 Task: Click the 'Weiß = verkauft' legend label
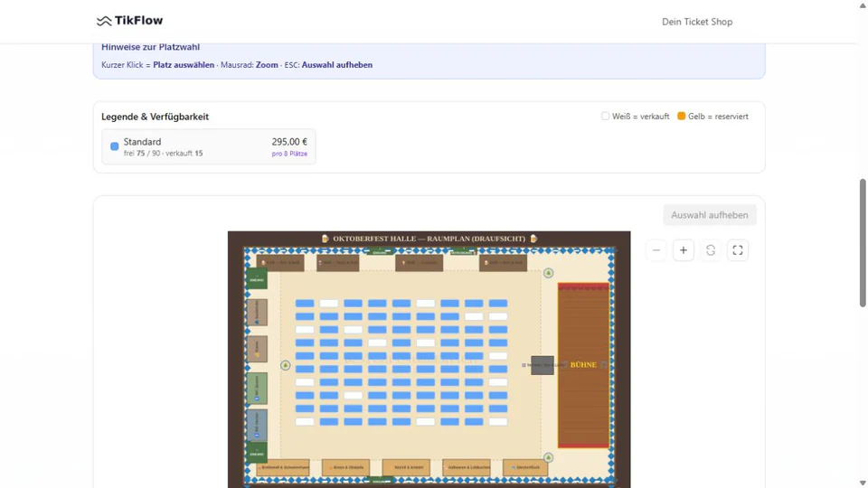point(640,117)
